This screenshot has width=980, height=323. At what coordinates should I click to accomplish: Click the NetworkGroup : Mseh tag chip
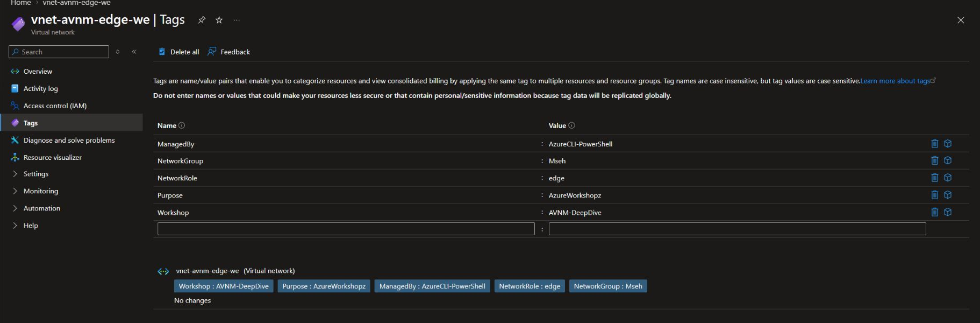point(608,286)
